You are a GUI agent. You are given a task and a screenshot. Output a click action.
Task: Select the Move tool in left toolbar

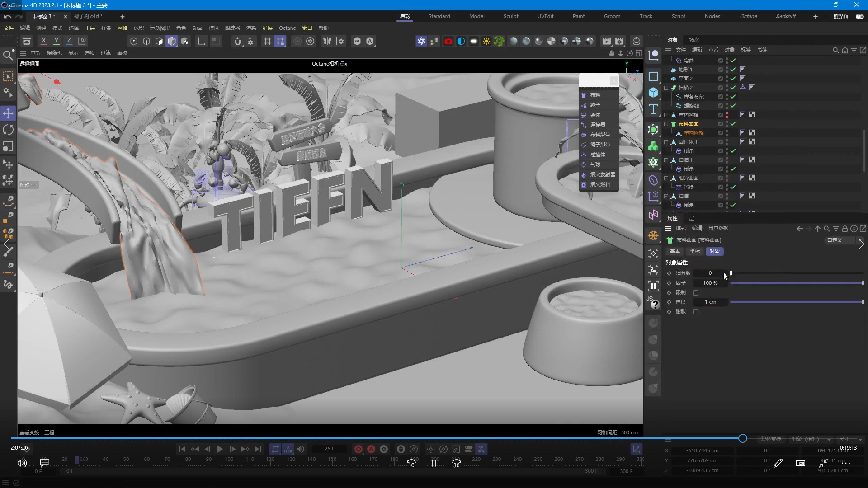pos(8,113)
